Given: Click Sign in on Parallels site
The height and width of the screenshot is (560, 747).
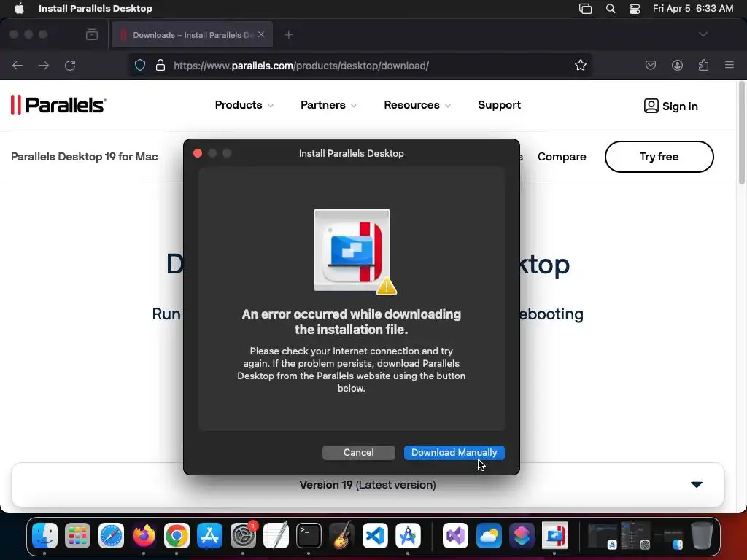Looking at the screenshot, I should click(671, 106).
